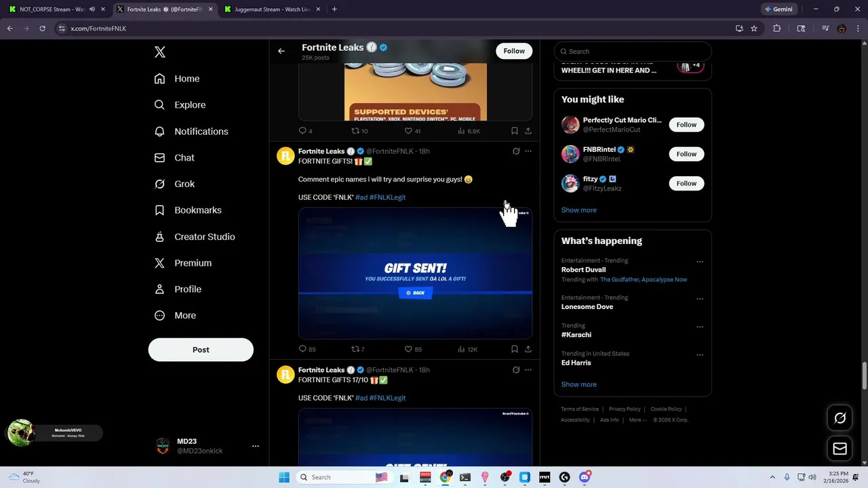Open more menu on FORTNITE GIFTS post
Screen dimensions: 868x488
coord(528,151)
